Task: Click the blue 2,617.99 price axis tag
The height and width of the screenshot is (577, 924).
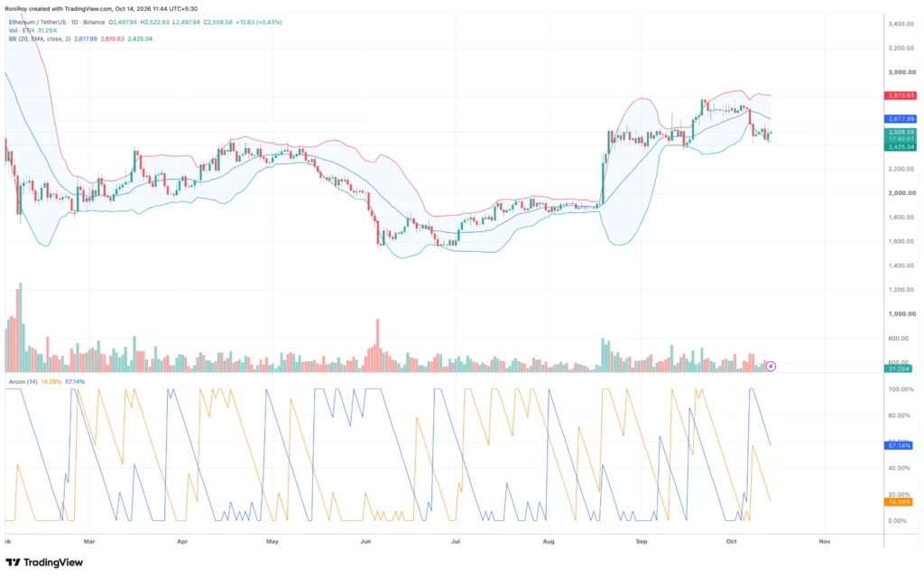Action: coord(901,119)
